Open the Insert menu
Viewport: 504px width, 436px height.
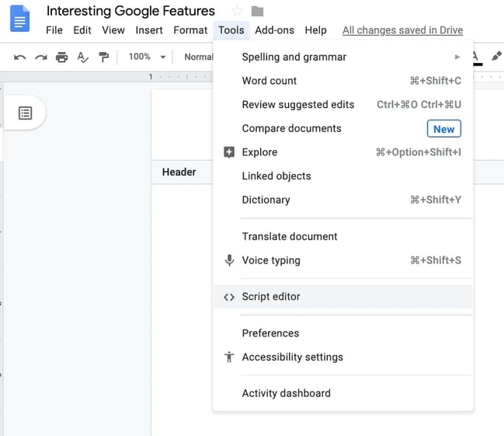coord(149,30)
